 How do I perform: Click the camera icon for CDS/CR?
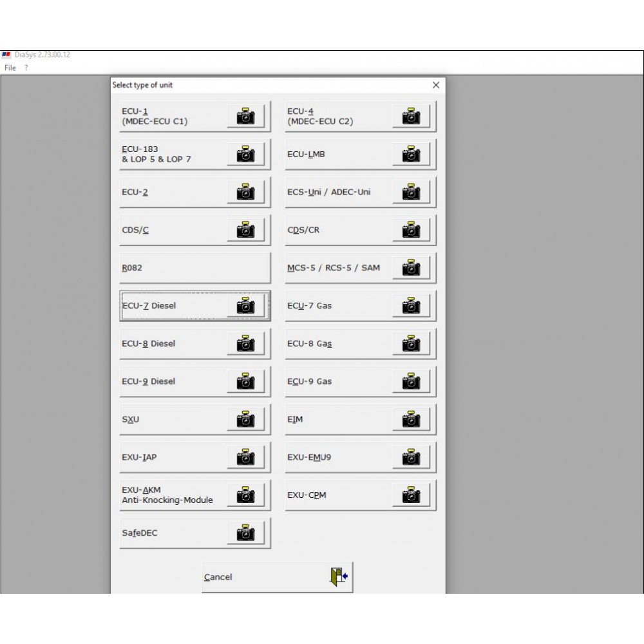point(411,229)
